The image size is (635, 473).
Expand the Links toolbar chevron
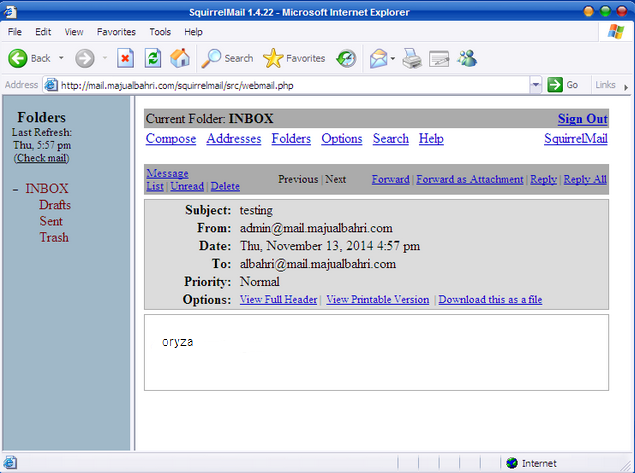point(626,87)
